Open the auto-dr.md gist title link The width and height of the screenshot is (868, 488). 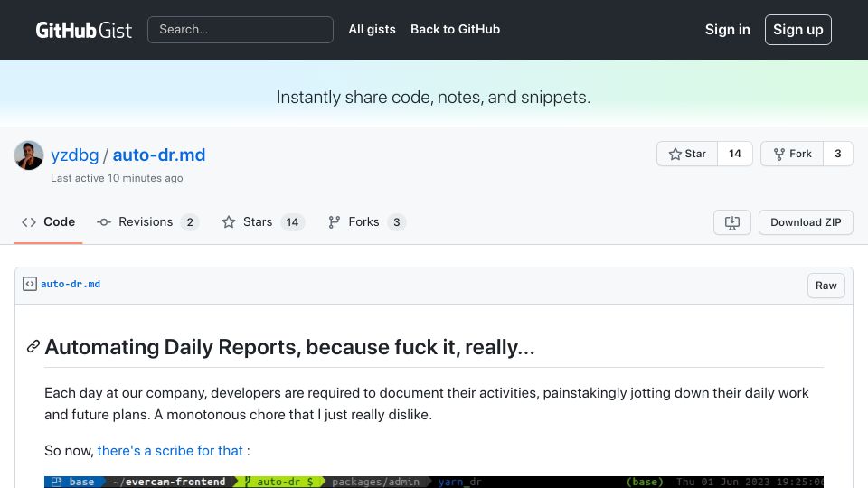coord(159,155)
